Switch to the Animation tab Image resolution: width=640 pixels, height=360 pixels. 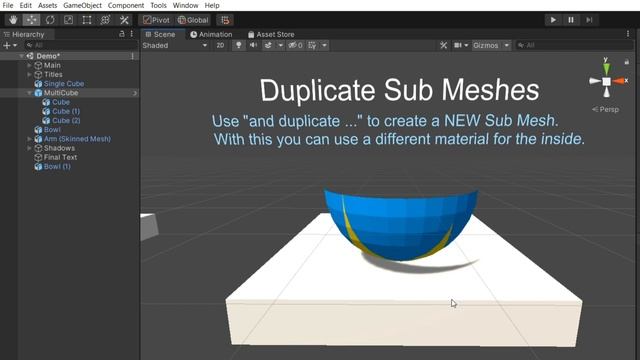[x=211, y=34]
